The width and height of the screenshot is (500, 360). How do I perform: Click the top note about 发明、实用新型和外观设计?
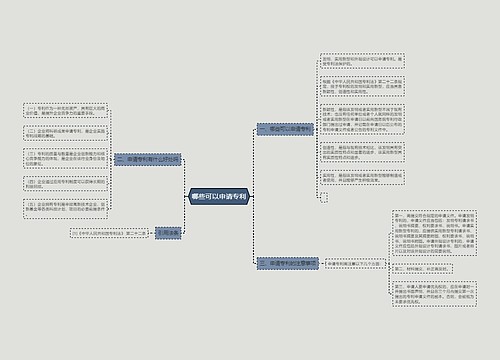click(362, 61)
